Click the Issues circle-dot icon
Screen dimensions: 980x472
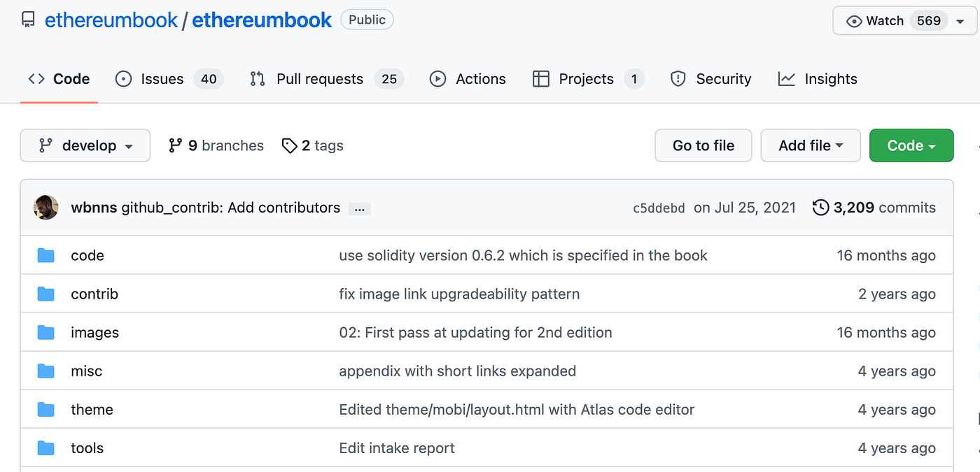click(x=123, y=79)
